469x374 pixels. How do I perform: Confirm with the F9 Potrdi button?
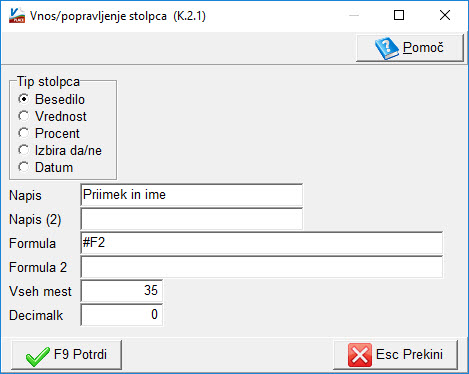point(67,355)
